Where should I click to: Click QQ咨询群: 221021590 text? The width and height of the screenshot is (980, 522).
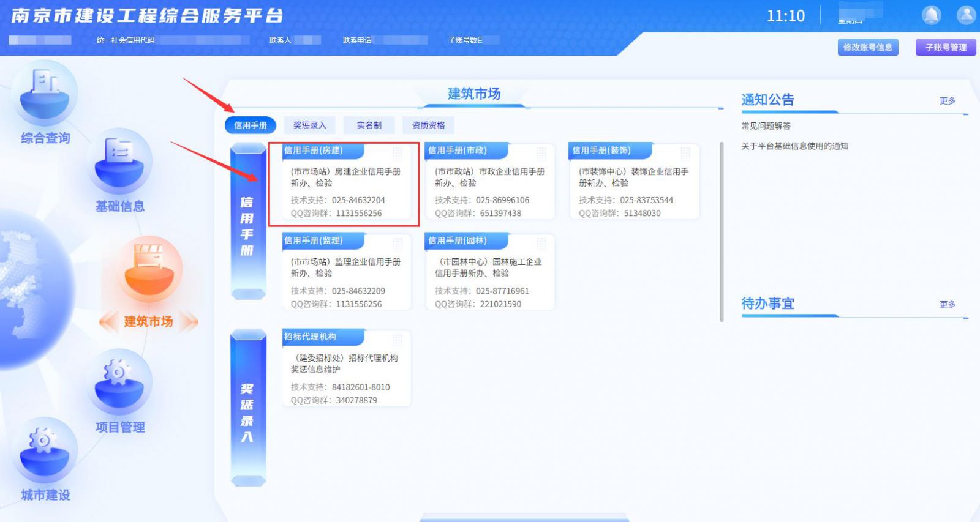pyautogui.click(x=478, y=304)
